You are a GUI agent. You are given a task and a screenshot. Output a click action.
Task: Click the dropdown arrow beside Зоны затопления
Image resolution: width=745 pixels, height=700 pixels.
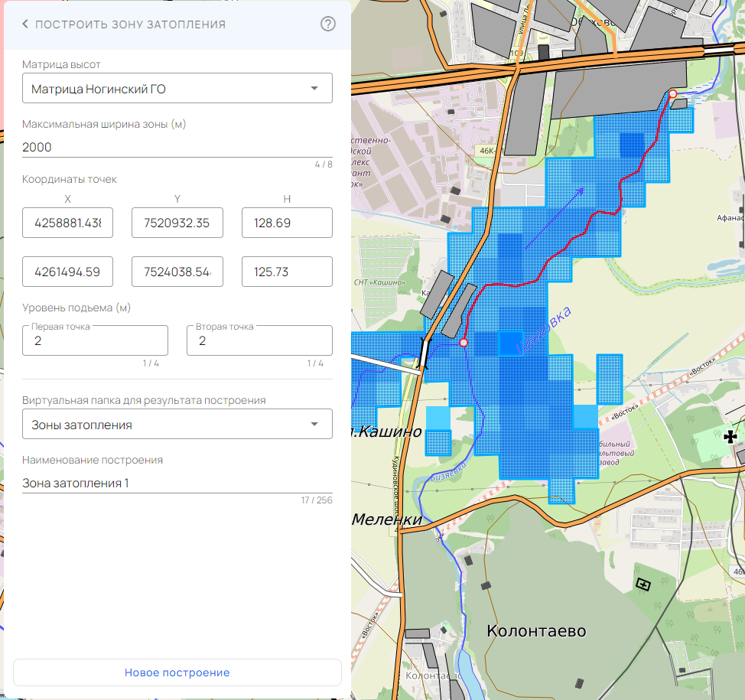point(314,424)
